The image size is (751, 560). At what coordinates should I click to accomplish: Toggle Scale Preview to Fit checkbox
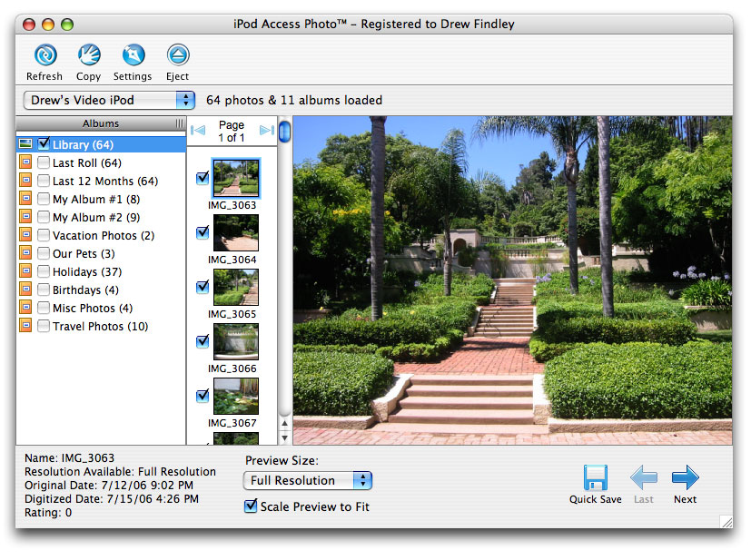click(251, 506)
